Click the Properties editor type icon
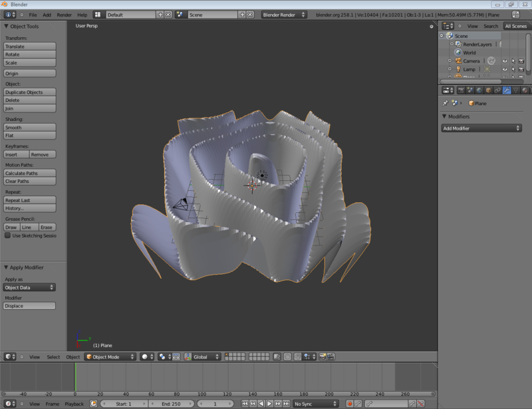The width and height of the screenshot is (532, 409). tap(448, 90)
